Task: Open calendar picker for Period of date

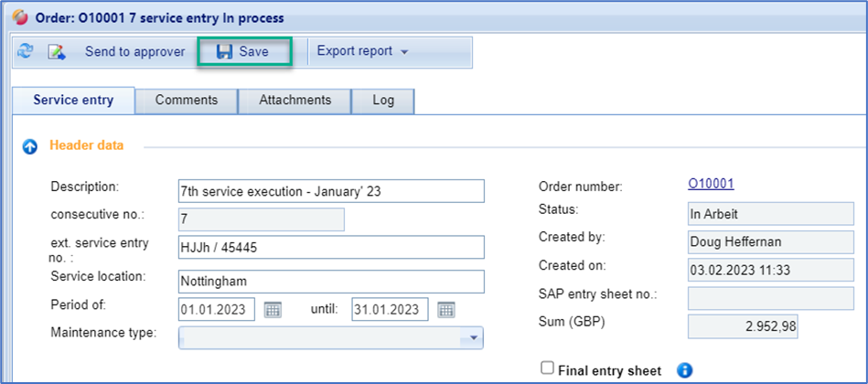Action: coord(273,310)
